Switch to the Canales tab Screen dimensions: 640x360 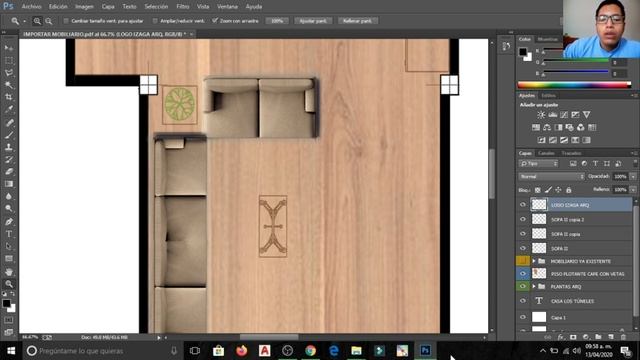[546, 153]
